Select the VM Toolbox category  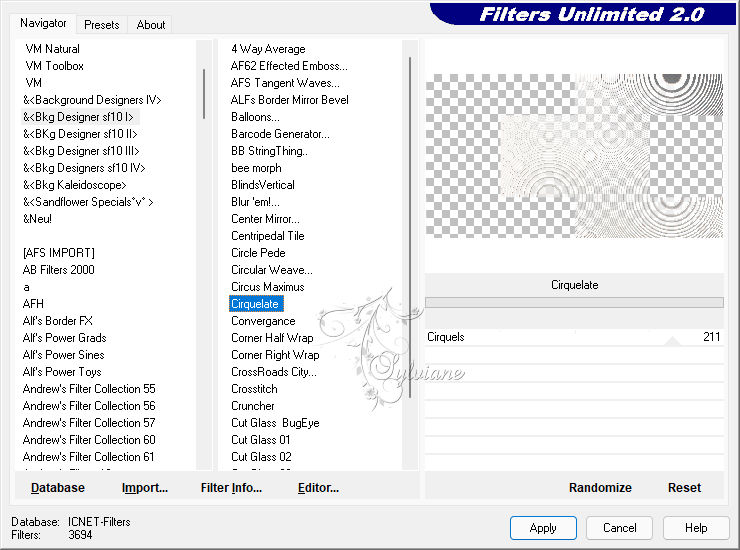tap(54, 66)
